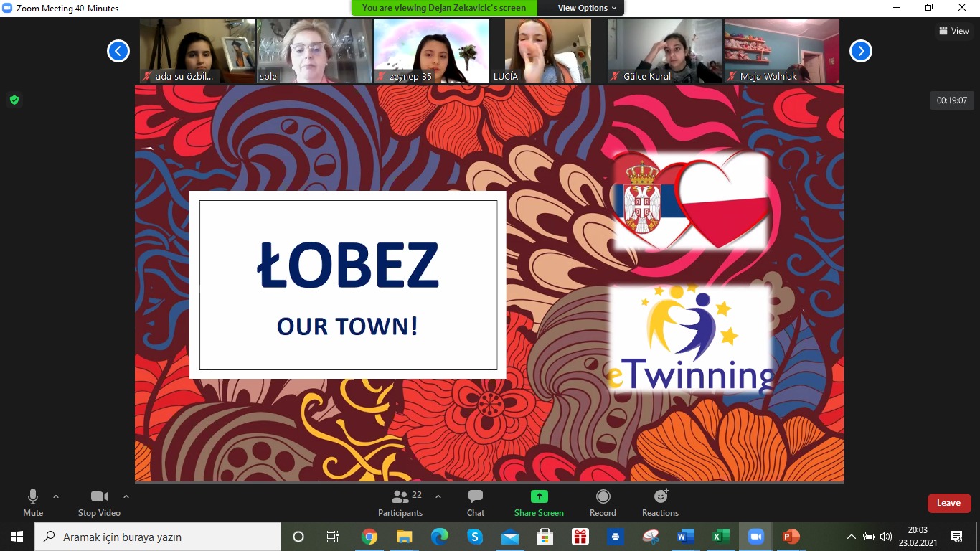The image size is (980, 551).
Task: Open File Explorer from the taskbar
Action: (405, 537)
